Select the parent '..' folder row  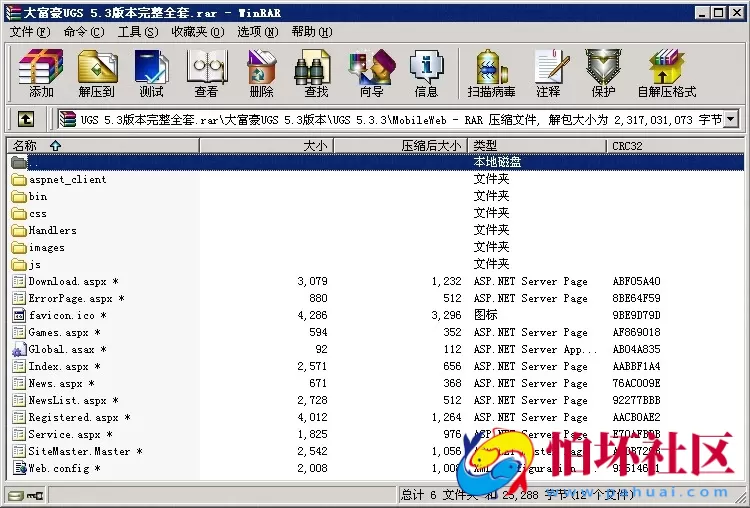pyautogui.click(x=375, y=162)
